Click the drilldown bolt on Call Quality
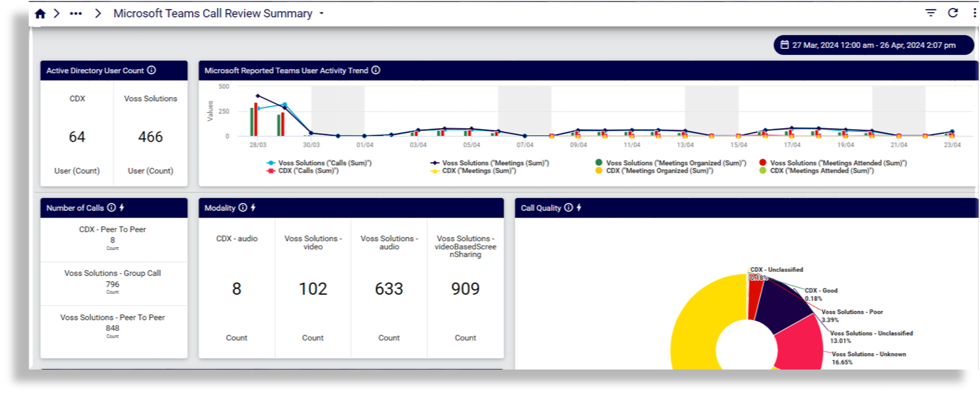Image resolution: width=980 pixels, height=395 pixels. (x=579, y=207)
